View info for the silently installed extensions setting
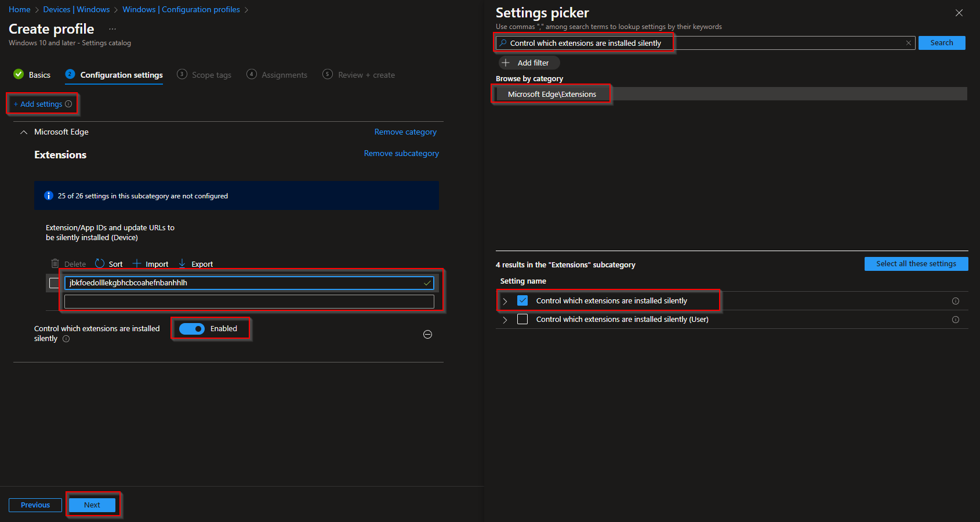 [x=66, y=339]
